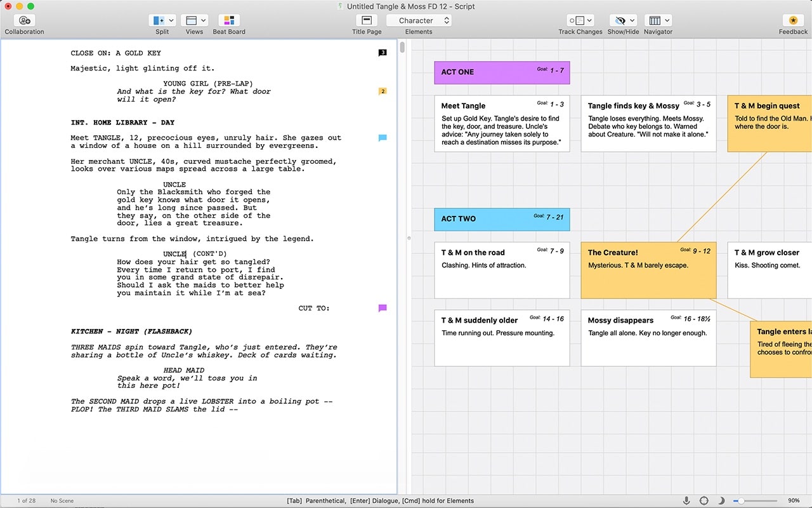Viewport: 812px width, 508px height.
Task: Select the ACT ONE beat card
Action: [x=501, y=72]
